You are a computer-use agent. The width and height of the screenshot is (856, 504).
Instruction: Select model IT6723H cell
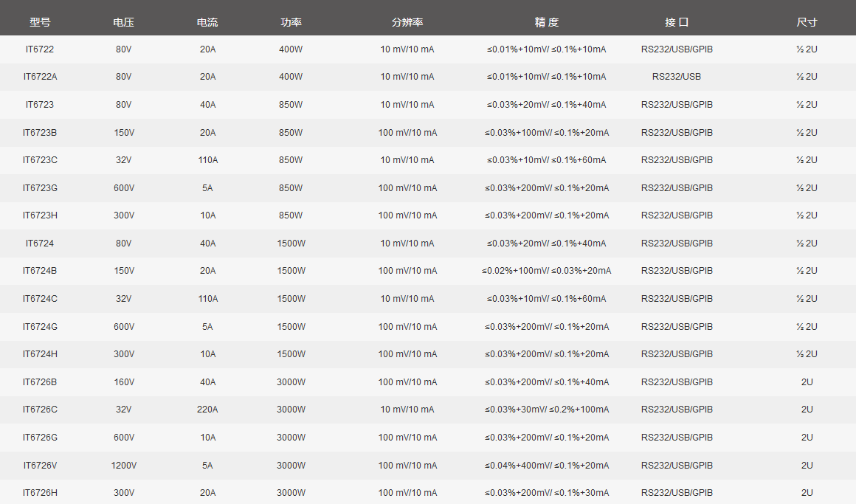click(x=40, y=215)
